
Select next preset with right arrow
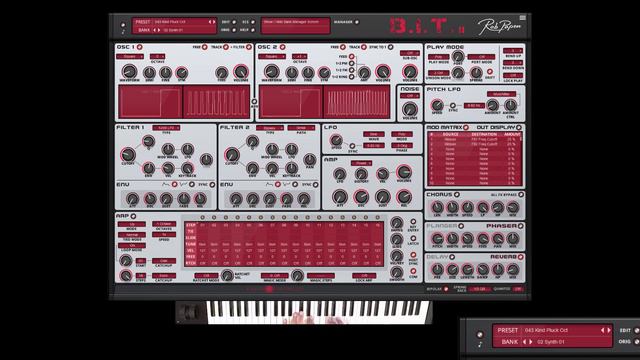tap(214, 22)
